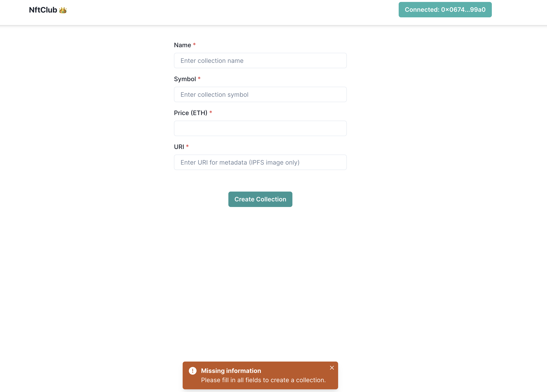Click the Price (ETH) label

pyautogui.click(x=191, y=113)
